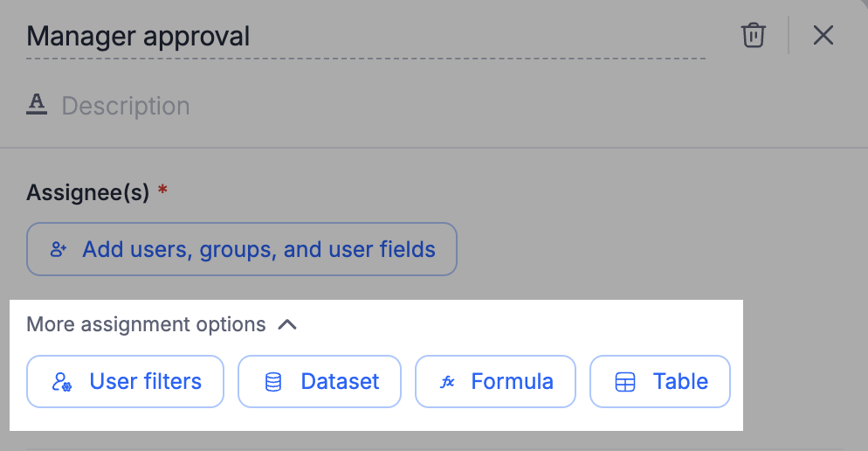Collapse More assignment options with the chevron
This screenshot has height=451, width=868.
[x=287, y=325]
